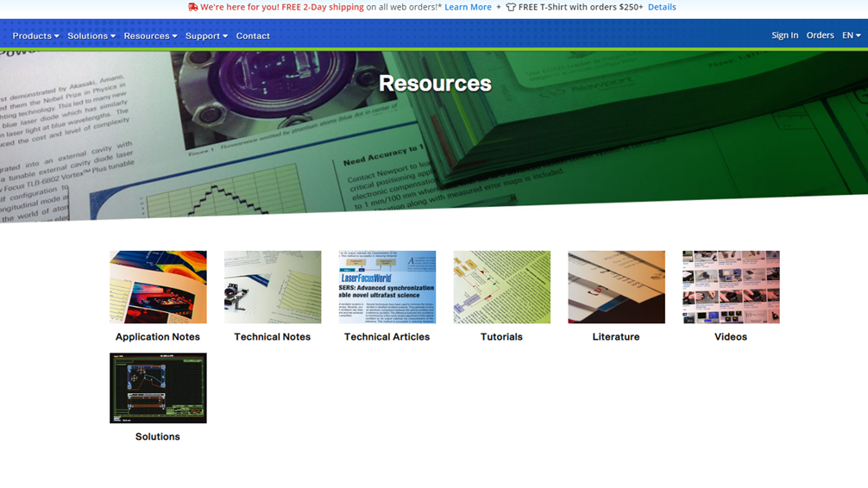868x488 pixels.
Task: Expand the Support dropdown menu
Action: [x=206, y=36]
